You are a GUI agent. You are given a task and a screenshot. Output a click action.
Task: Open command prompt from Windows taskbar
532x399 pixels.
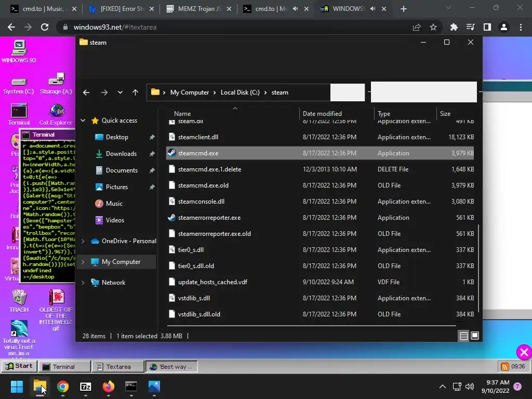[131, 386]
